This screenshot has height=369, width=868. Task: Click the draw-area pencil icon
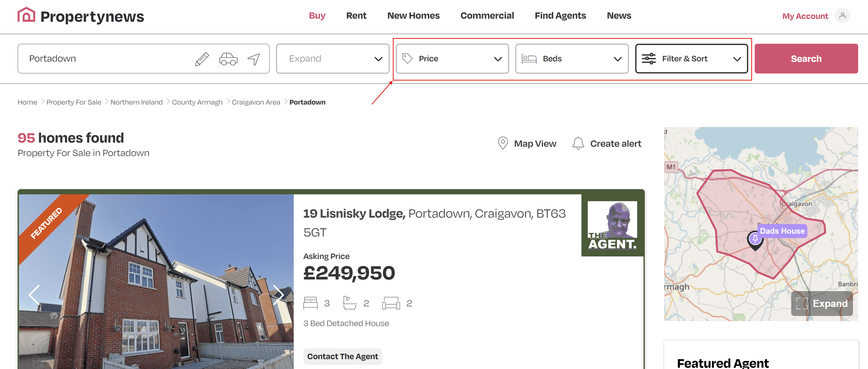[x=202, y=59]
